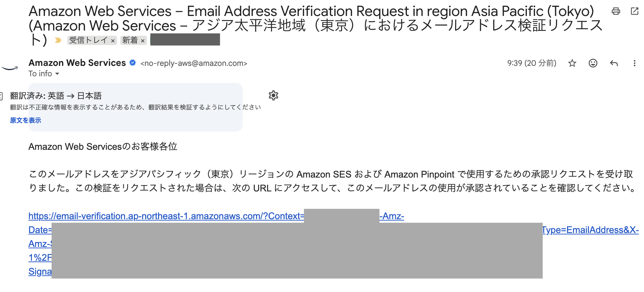644x292 pixels.
Task: Click the translate icon beside 翻訳済み
Action: point(1,96)
